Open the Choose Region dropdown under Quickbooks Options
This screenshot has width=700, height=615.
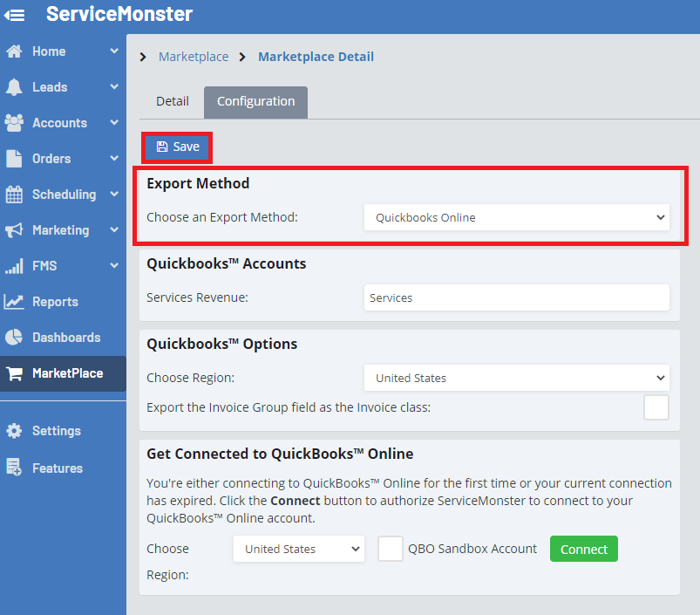click(x=516, y=378)
